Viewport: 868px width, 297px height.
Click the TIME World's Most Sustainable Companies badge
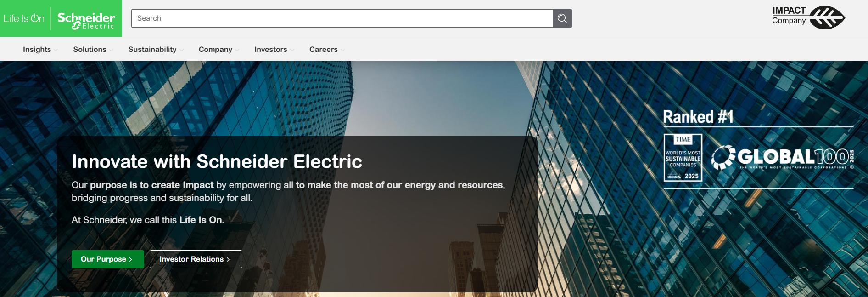click(x=683, y=158)
